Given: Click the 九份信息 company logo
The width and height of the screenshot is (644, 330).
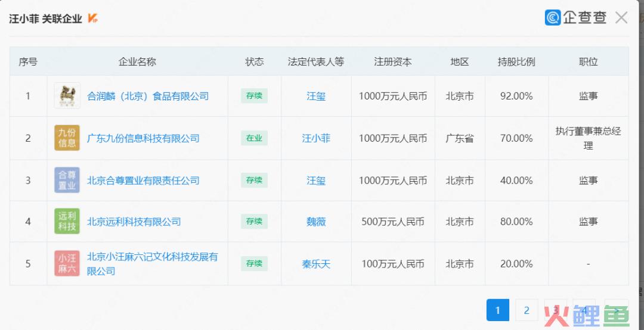Looking at the screenshot, I should coord(67,138).
